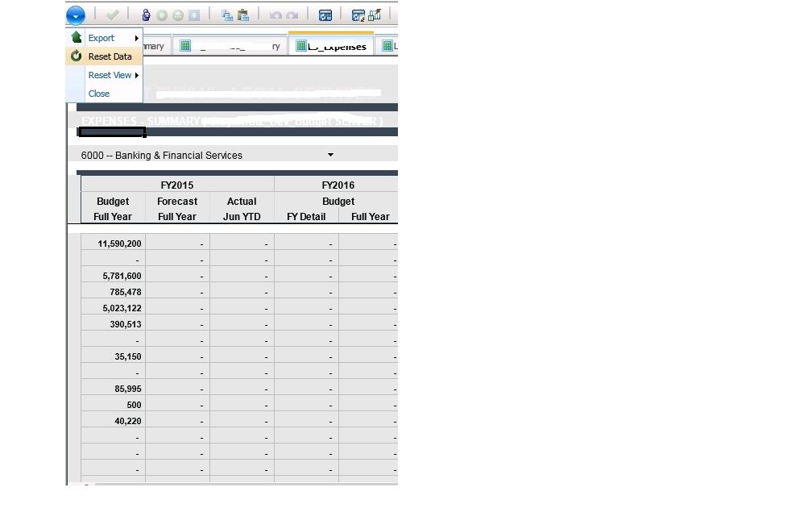Image resolution: width=812 pixels, height=508 pixels.
Task: Click the Reset View submenu arrow
Action: [x=137, y=76]
